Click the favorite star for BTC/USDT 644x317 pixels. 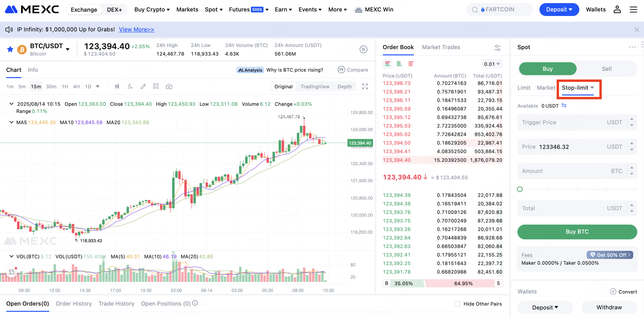10,49
